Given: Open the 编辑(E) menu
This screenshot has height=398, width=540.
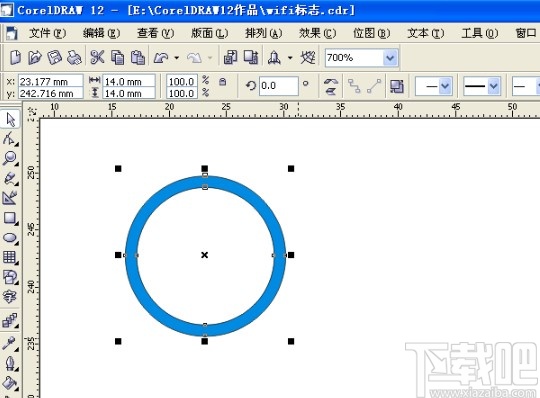Looking at the screenshot, I should [102, 33].
